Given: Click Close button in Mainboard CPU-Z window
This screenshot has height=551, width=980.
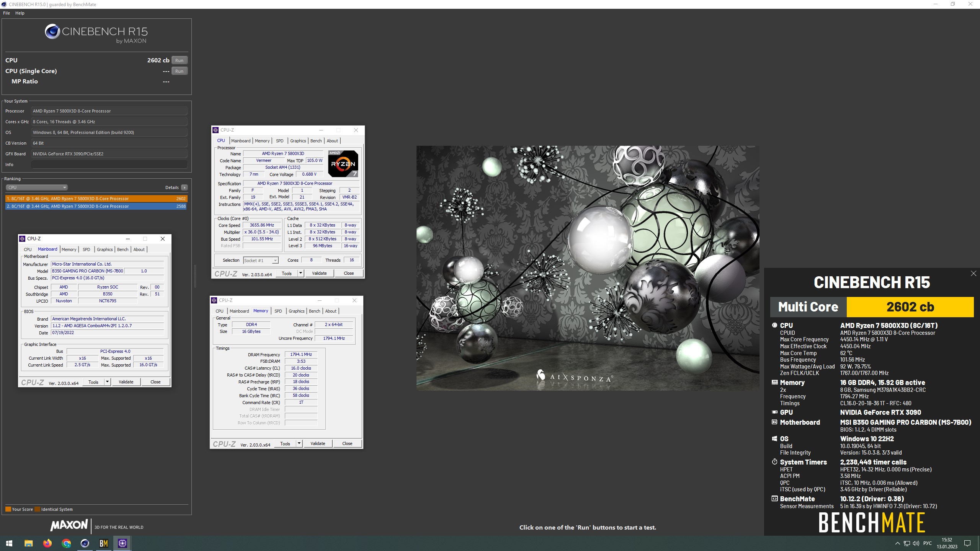Looking at the screenshot, I should [155, 382].
